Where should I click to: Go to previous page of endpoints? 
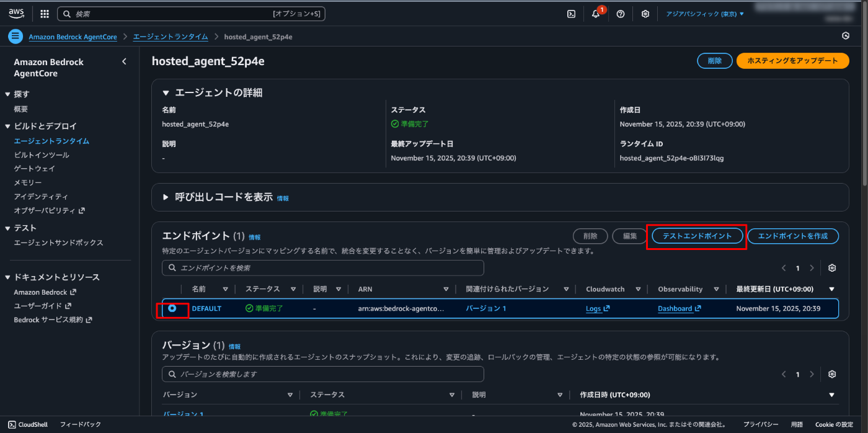784,268
